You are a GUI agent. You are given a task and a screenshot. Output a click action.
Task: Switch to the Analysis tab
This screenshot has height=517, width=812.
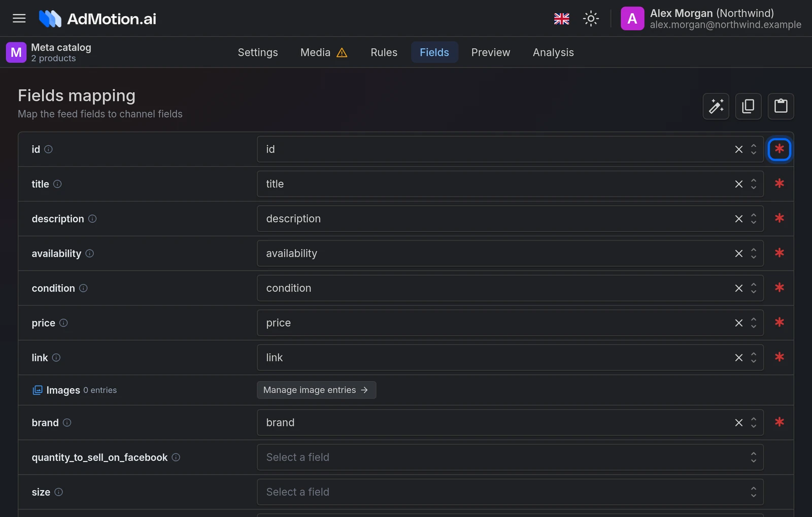(x=553, y=52)
